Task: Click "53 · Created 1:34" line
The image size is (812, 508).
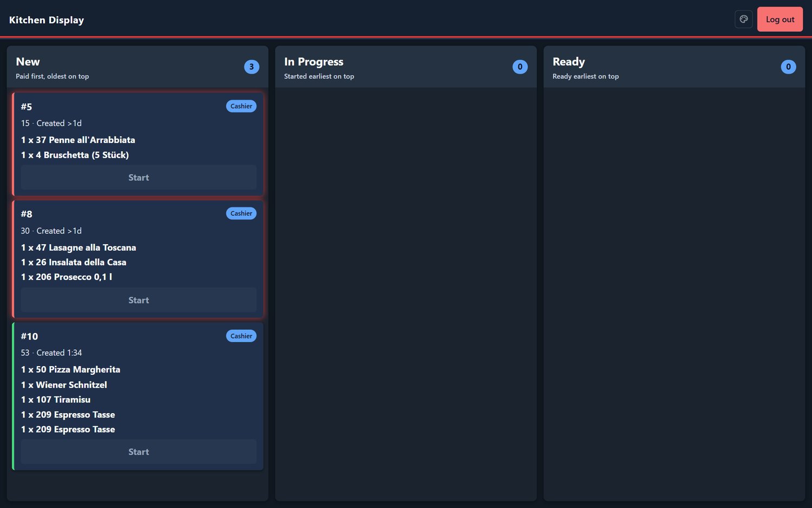Action: click(51, 353)
